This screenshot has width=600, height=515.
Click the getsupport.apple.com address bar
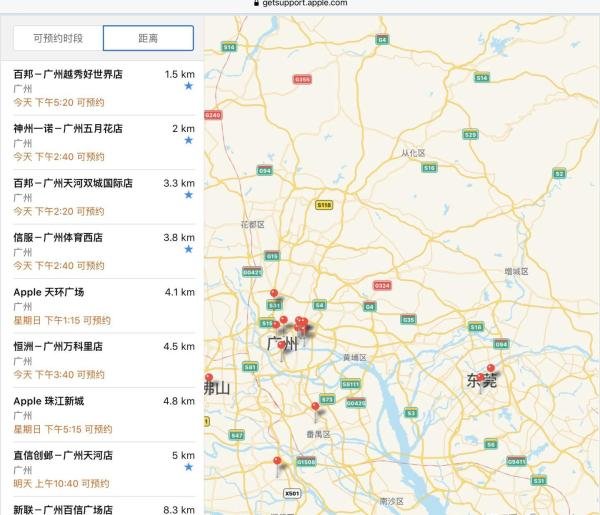300,3
